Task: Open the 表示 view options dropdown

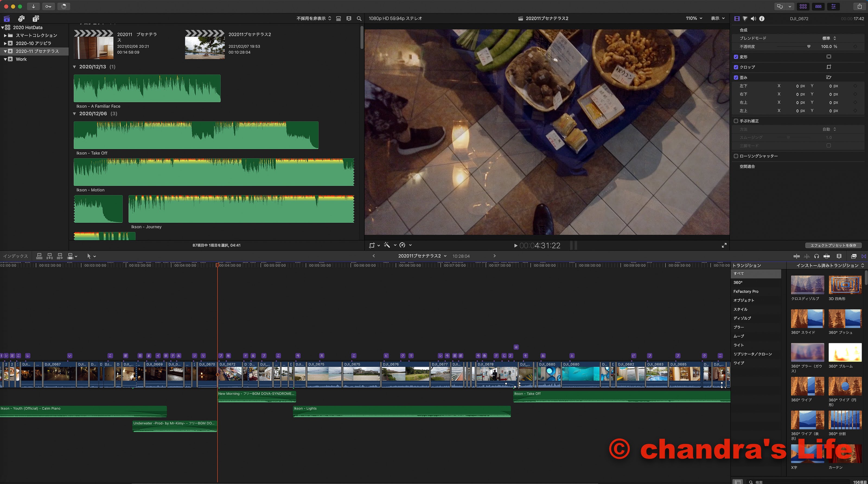Action: [717, 18]
